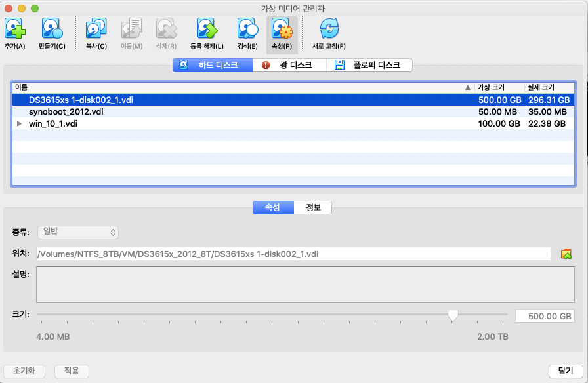Click the sort arrow in 이름 header
This screenshot has height=383, width=588.
coord(468,87)
